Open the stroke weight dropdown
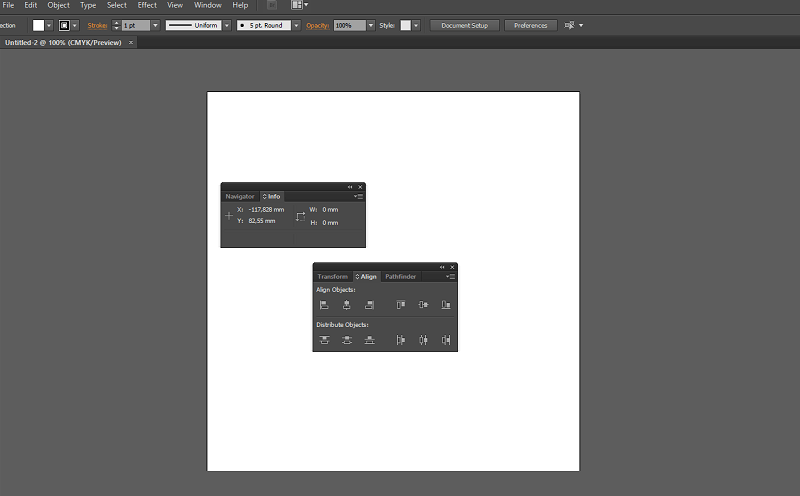This screenshot has width=800, height=496. tap(155, 26)
